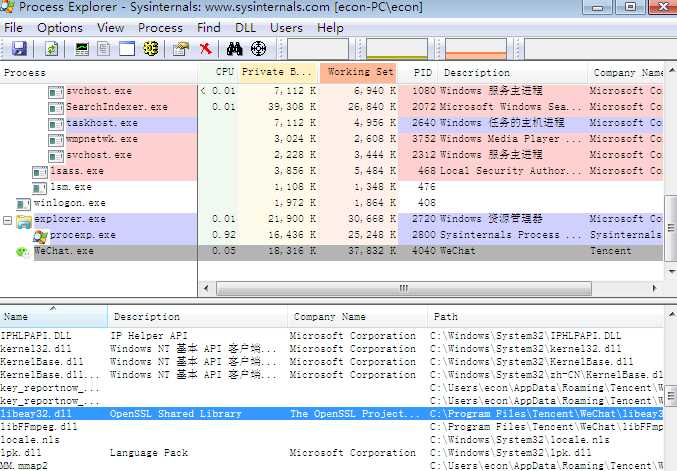Sort by upper pane Description column header
677x471 pixels.
[x=512, y=73]
